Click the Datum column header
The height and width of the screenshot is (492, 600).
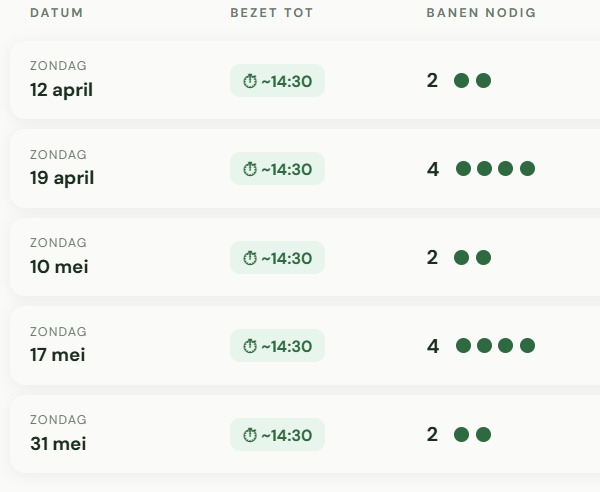pos(57,13)
